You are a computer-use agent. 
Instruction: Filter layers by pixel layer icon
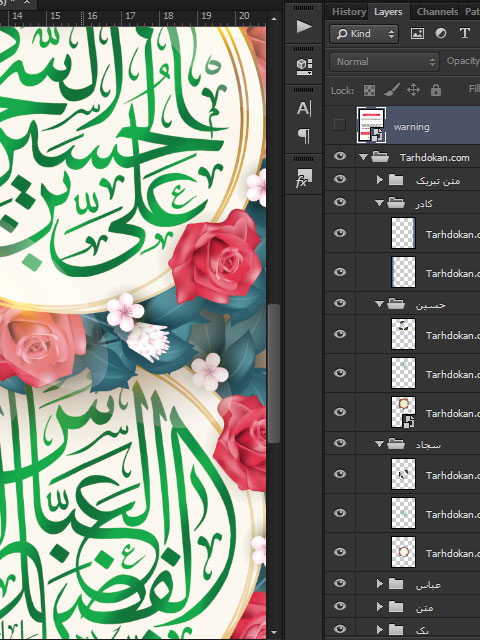click(x=417, y=33)
